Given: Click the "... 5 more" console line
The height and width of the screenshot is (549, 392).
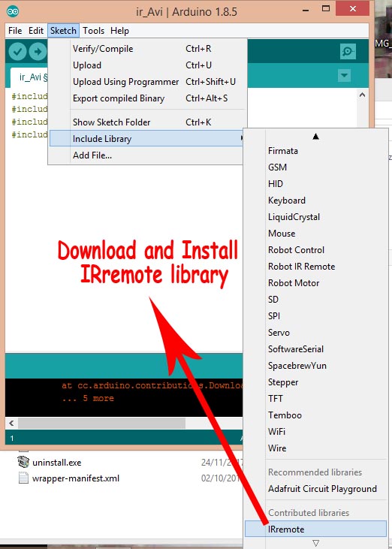Looking at the screenshot, I should point(88,399).
